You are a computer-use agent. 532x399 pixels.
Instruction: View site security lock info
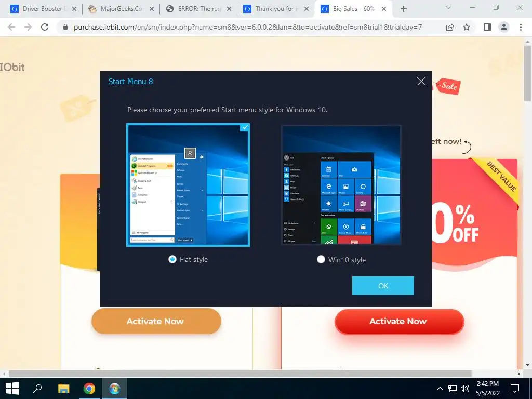[x=65, y=27]
